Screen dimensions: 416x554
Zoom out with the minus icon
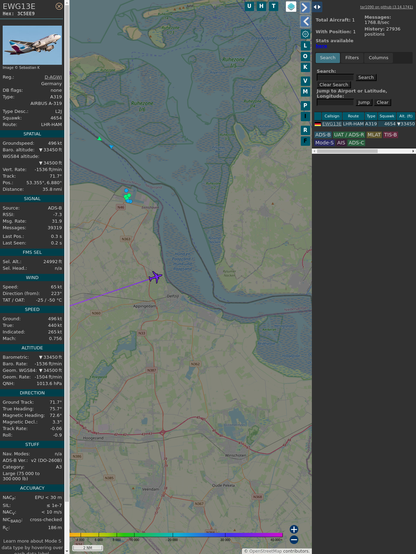(x=294, y=540)
